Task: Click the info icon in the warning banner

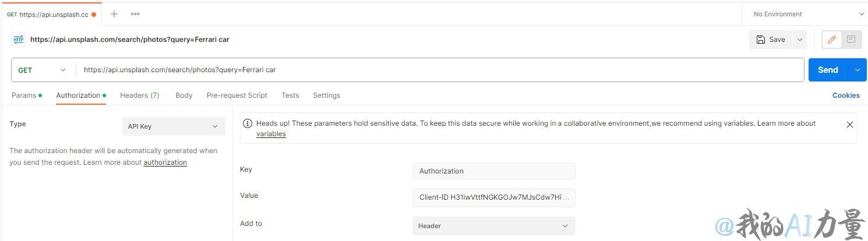Action: 248,123
